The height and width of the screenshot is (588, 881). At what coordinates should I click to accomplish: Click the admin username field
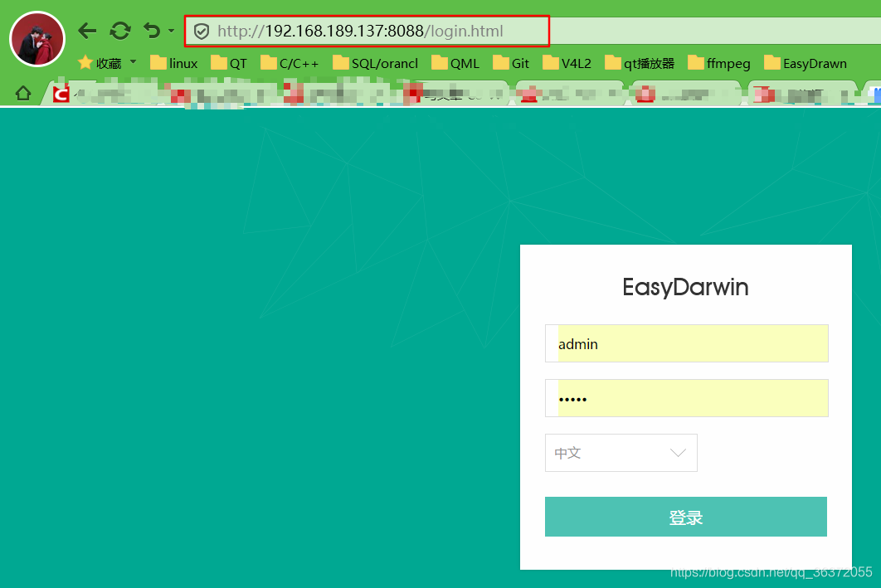(x=687, y=343)
